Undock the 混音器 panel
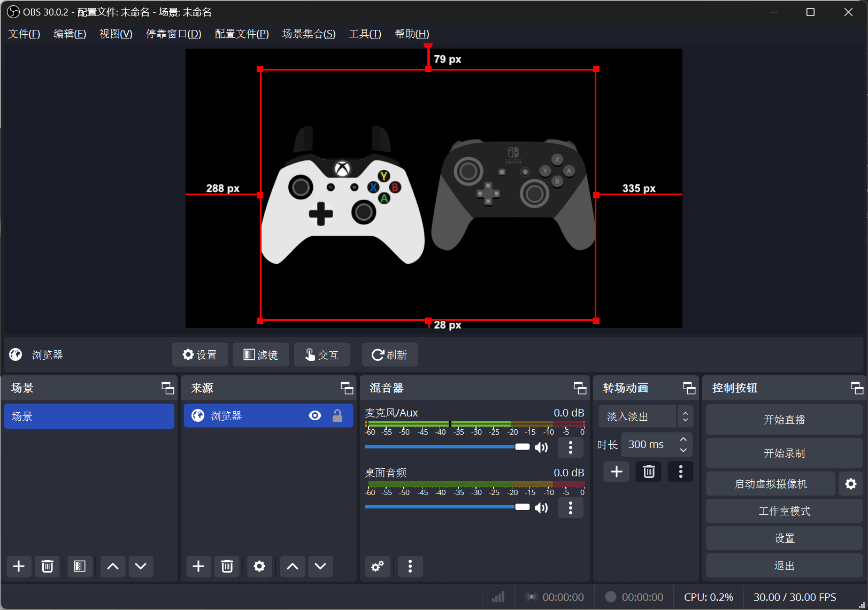The image size is (868, 610). (580, 388)
